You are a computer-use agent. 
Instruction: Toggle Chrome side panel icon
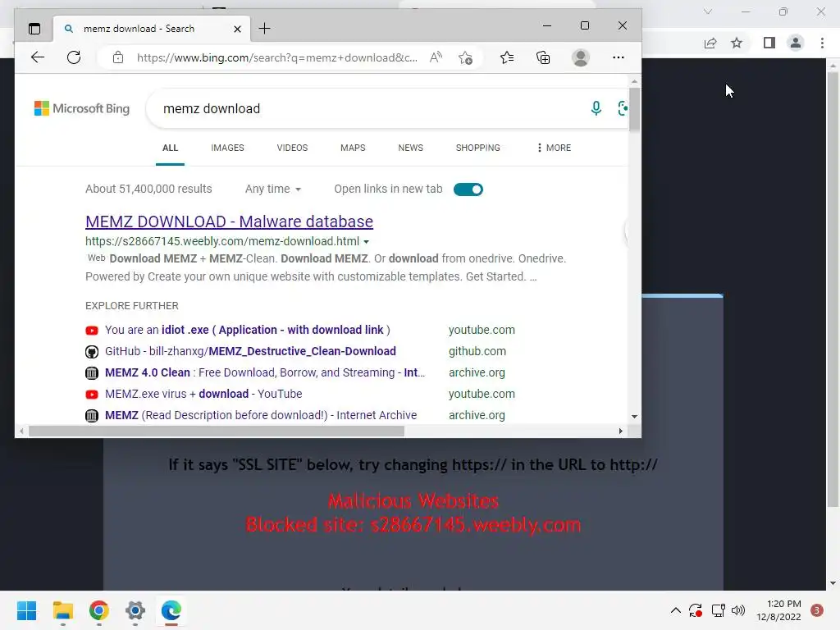pos(769,43)
